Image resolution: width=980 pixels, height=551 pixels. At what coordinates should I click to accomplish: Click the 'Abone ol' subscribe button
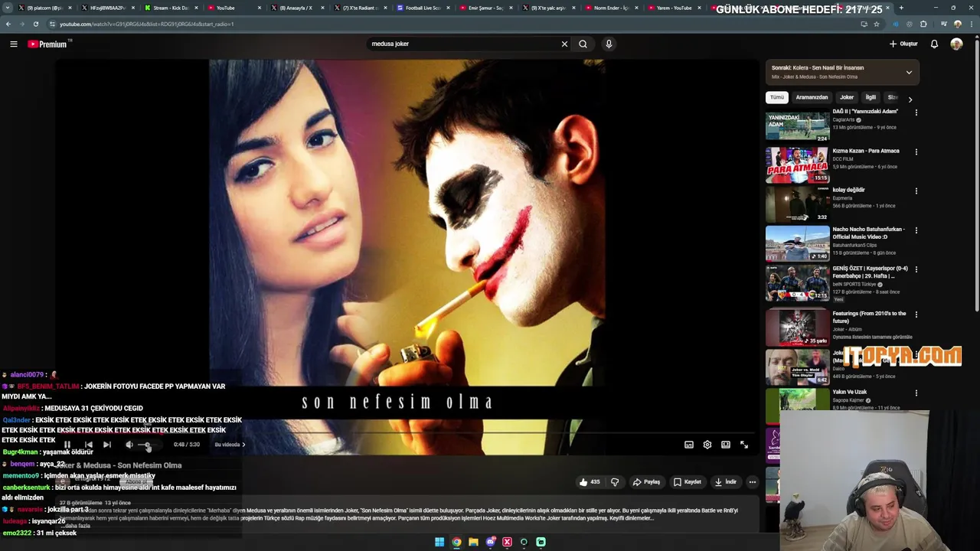136,482
